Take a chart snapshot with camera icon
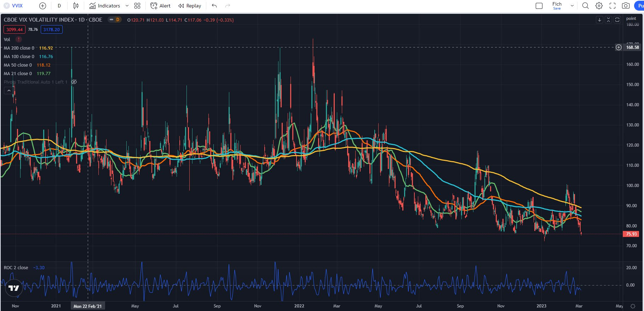 click(626, 6)
